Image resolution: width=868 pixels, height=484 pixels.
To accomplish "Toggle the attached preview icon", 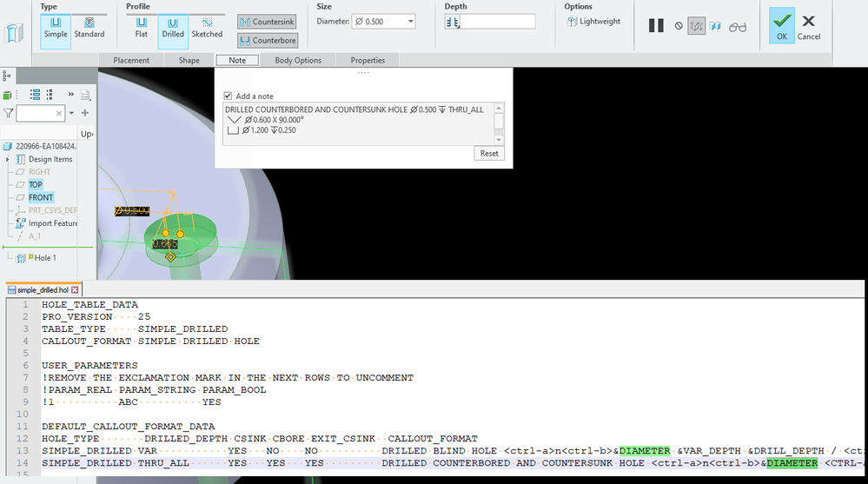I will 715,26.
